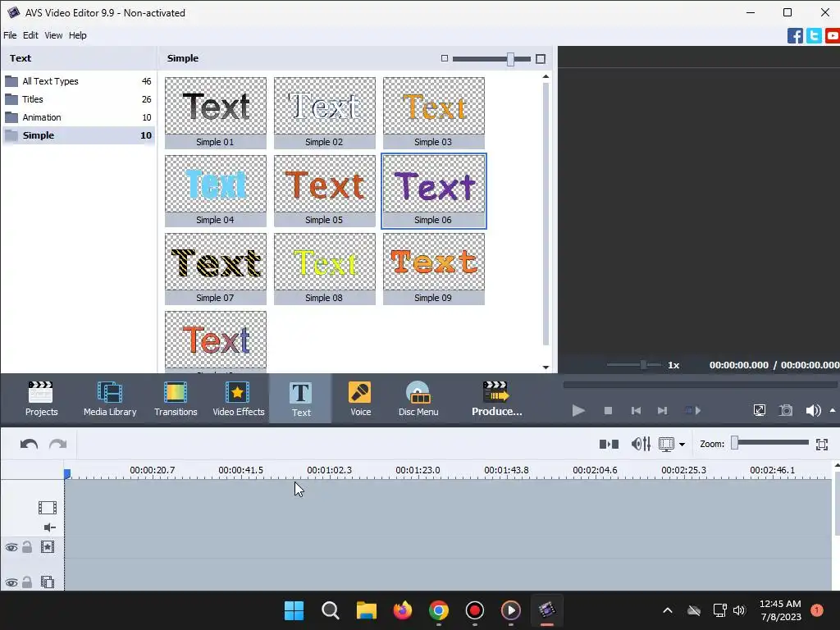Open the Projects section
The width and height of the screenshot is (840, 630).
pos(41,399)
